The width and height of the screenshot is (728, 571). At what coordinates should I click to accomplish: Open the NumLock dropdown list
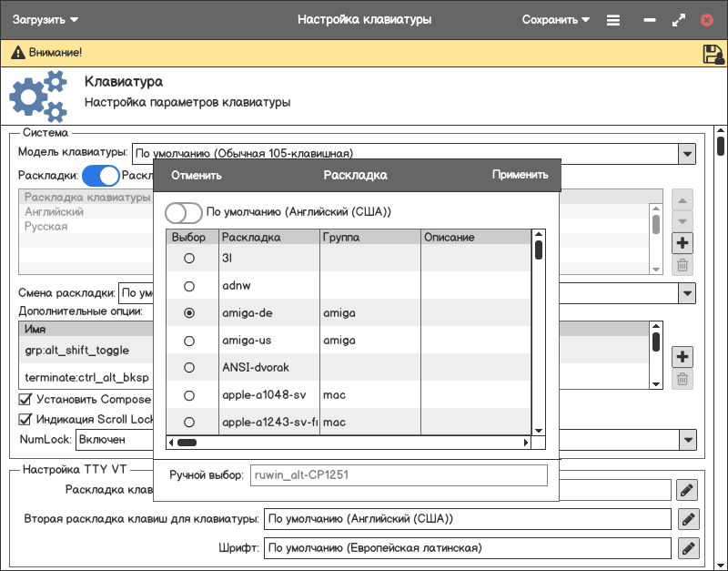pos(687,439)
